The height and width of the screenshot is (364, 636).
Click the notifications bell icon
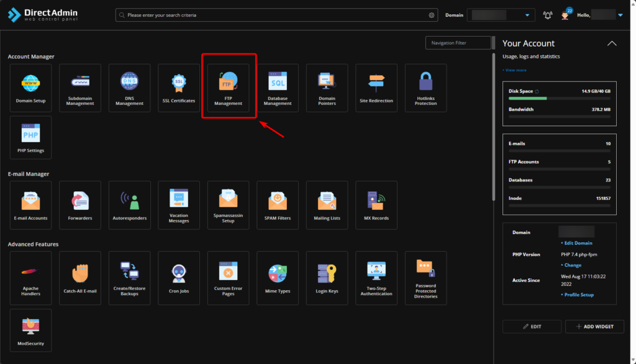pyautogui.click(x=547, y=16)
